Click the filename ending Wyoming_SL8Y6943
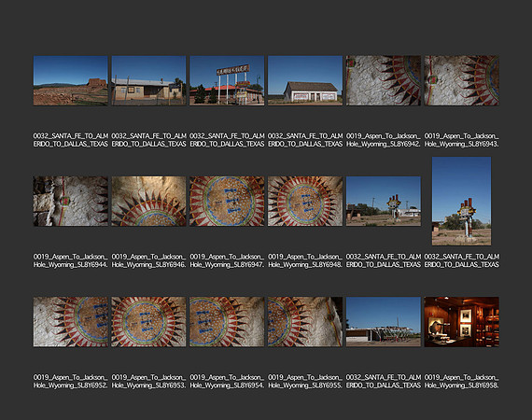This screenshot has width=532, height=420. pyautogui.click(x=461, y=140)
